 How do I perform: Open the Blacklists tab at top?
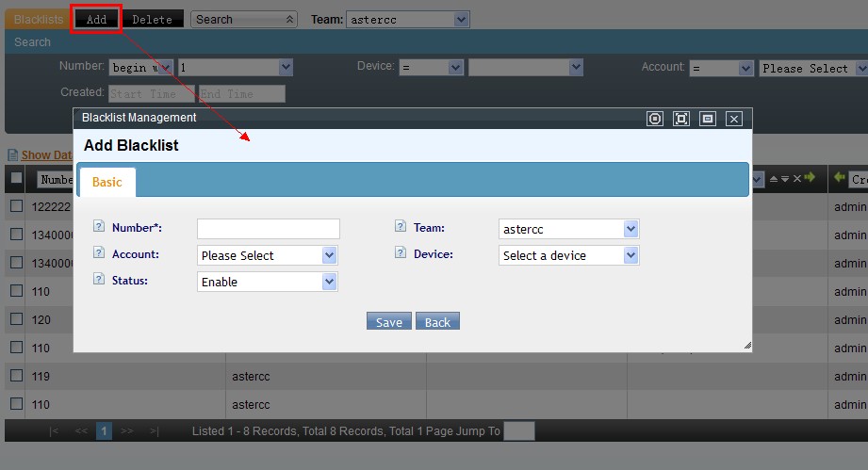tap(39, 19)
